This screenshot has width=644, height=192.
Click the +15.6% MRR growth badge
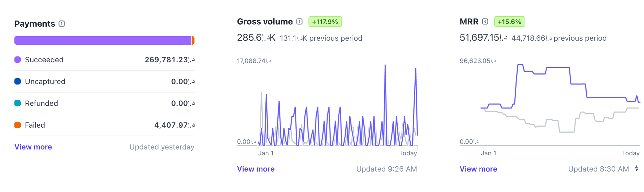pyautogui.click(x=509, y=22)
